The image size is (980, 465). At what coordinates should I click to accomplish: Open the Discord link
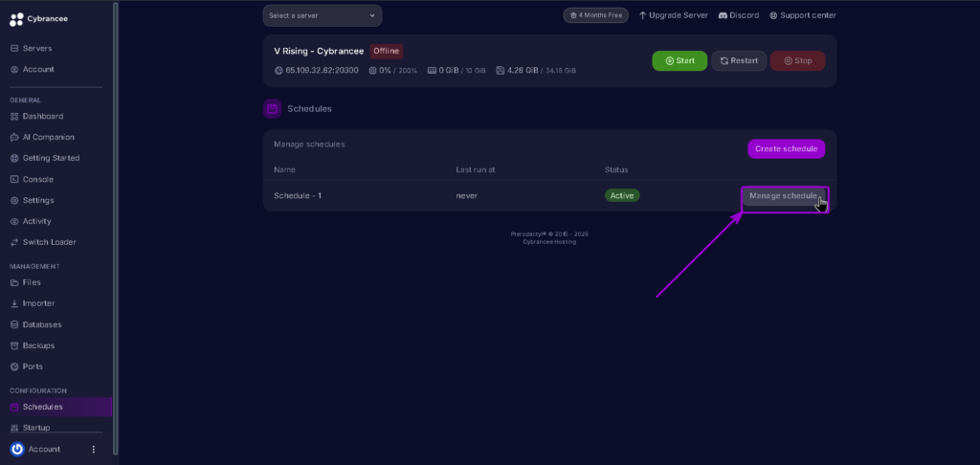coord(739,15)
